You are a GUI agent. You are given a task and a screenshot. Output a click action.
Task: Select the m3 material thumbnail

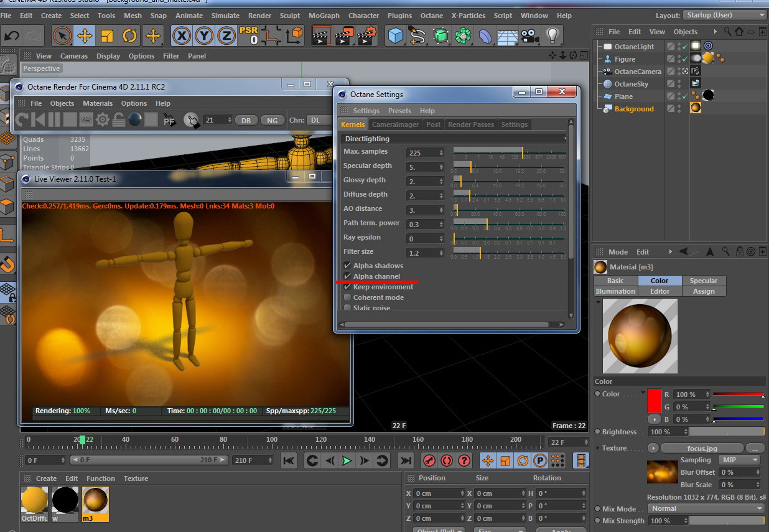click(x=95, y=500)
